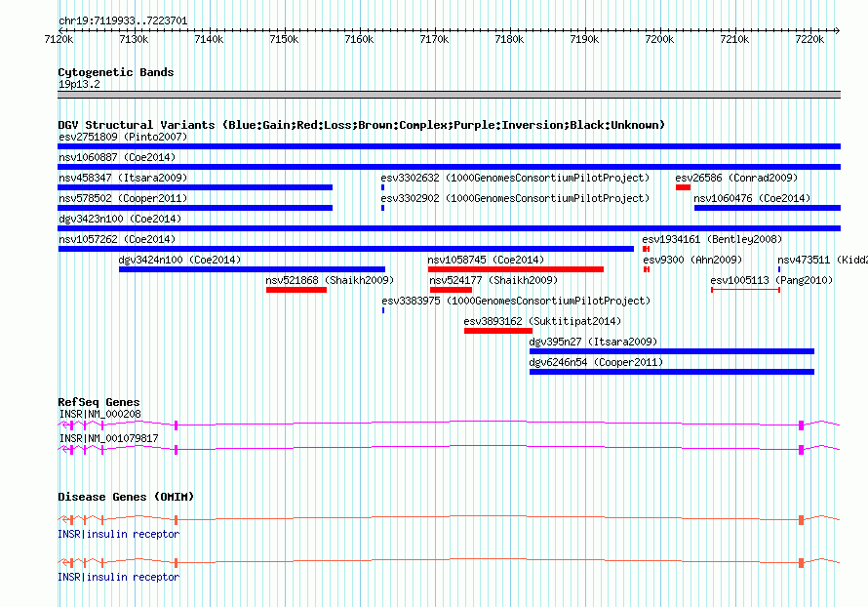Open second INSR|insulin receptor OMIM link
The image size is (868, 607).
(118, 577)
